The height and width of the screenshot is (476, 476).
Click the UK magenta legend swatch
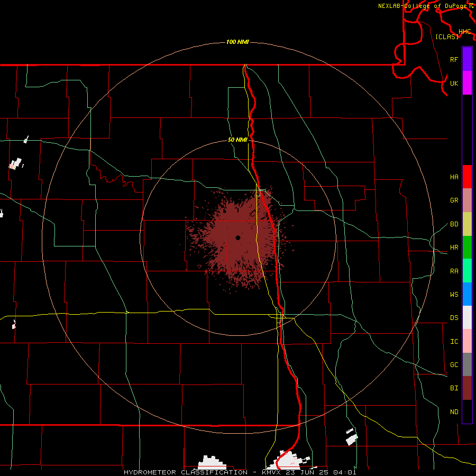[467, 83]
